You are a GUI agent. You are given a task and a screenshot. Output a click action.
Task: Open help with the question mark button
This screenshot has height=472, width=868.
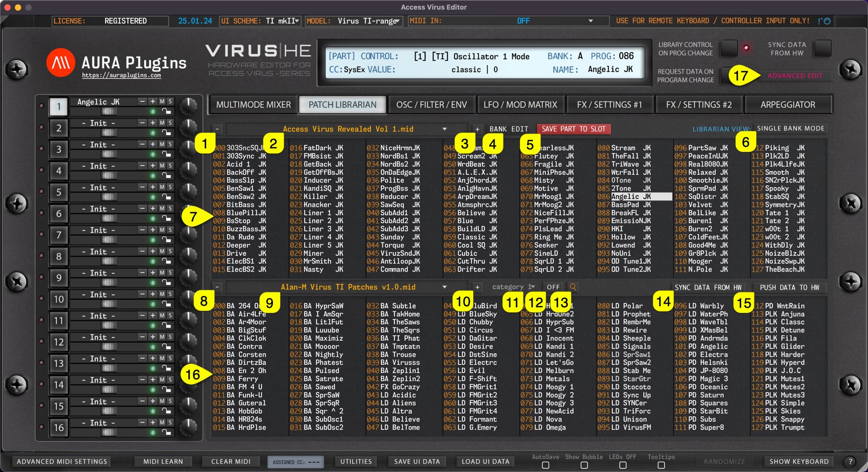(850, 461)
